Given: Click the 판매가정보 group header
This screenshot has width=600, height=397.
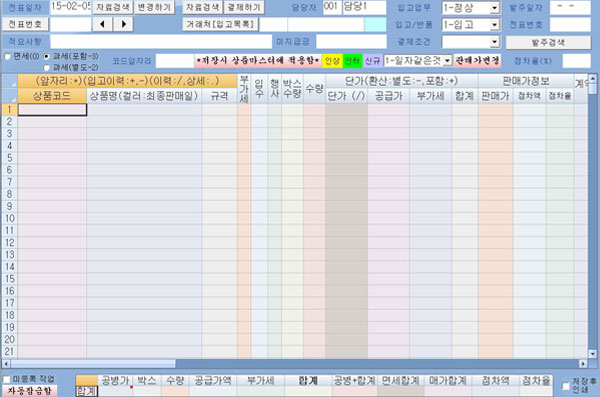Looking at the screenshot, I should pyautogui.click(x=526, y=81).
